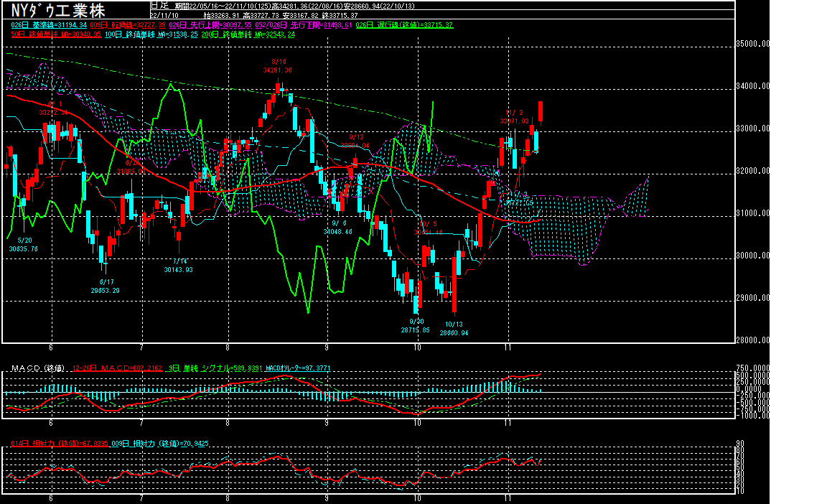
Task: Click the 014日 相対力 (終値)=67.8395 legend
Action: pyautogui.click(x=60, y=444)
